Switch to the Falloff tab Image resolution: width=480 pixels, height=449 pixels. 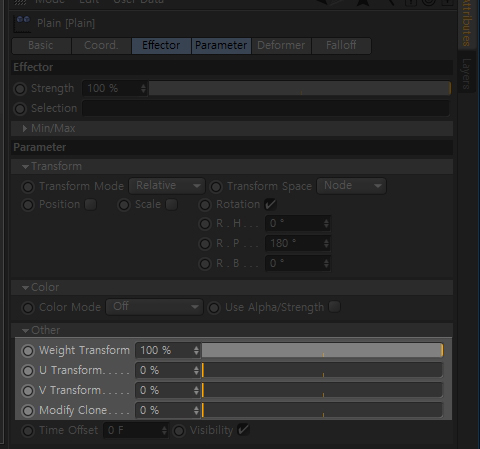pyautogui.click(x=341, y=45)
